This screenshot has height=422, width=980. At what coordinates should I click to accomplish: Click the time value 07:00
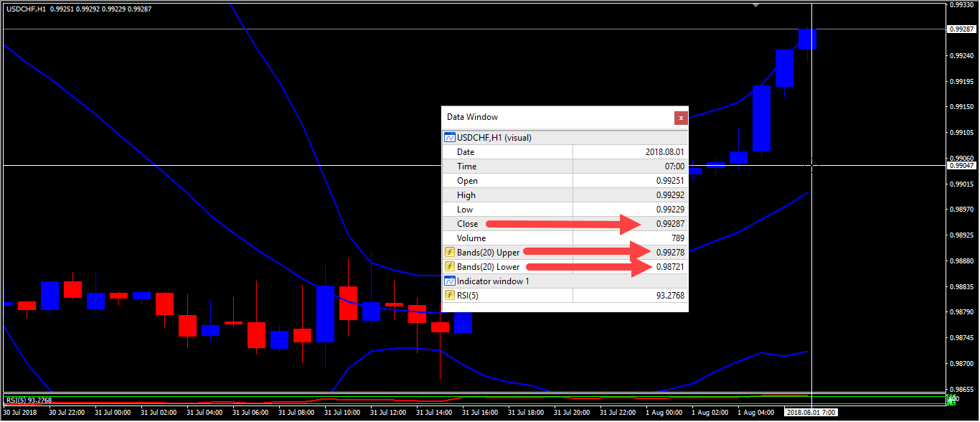tap(674, 167)
